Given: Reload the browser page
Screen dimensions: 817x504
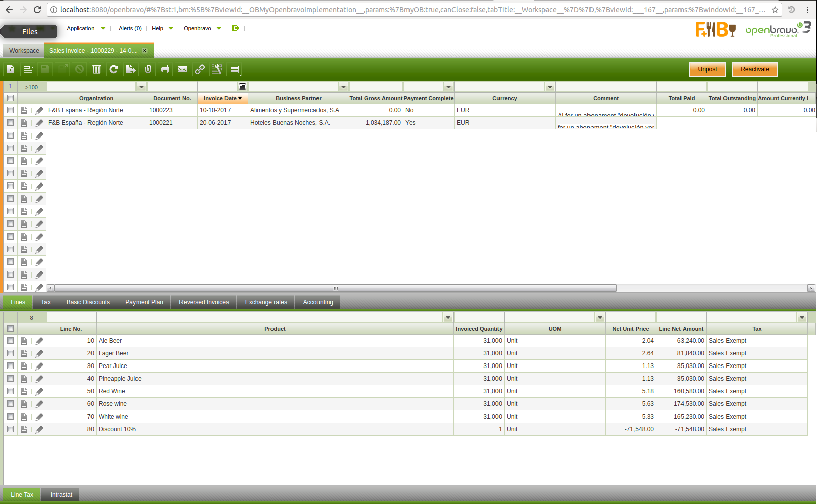Looking at the screenshot, I should [x=37, y=10].
